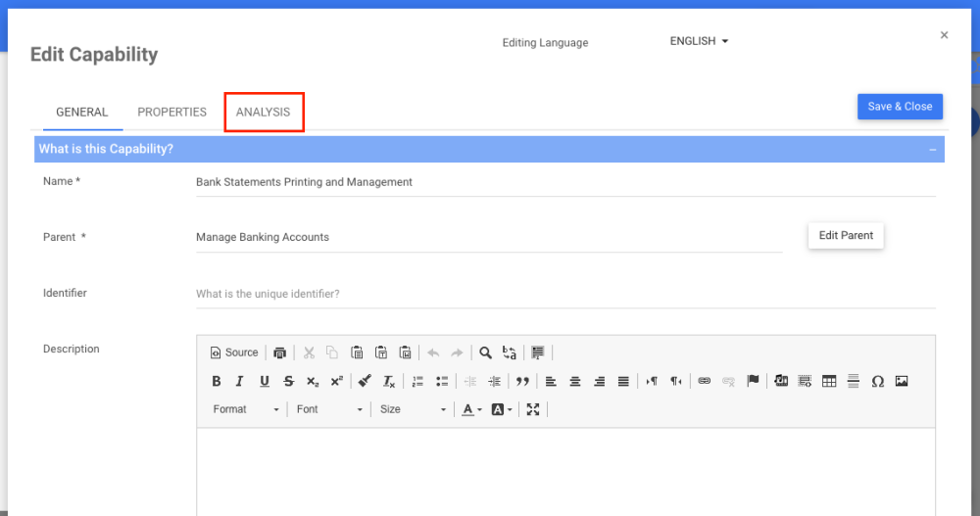Image resolution: width=980 pixels, height=516 pixels.
Task: Collapse the 'What is this Capability?' section
Action: (x=933, y=150)
